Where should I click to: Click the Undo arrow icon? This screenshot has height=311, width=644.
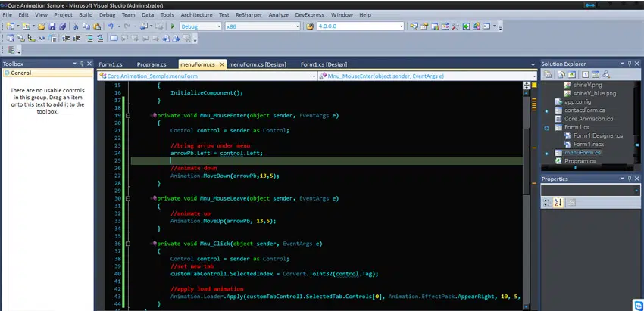point(111,26)
